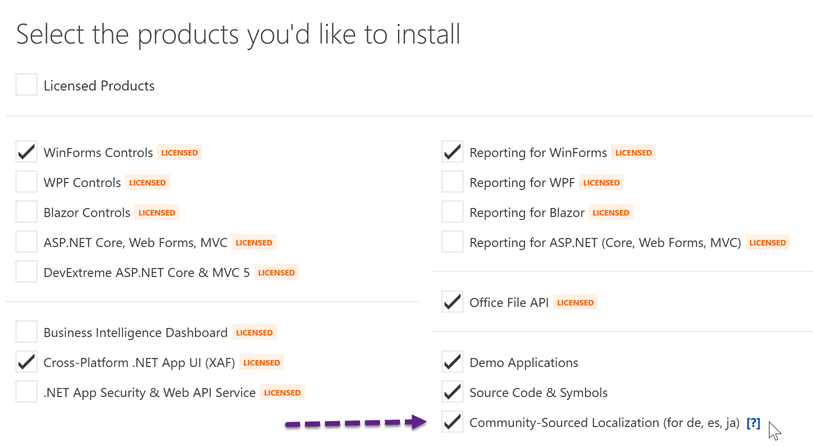
Task: Click the 'Licensed Products' label text
Action: point(99,86)
